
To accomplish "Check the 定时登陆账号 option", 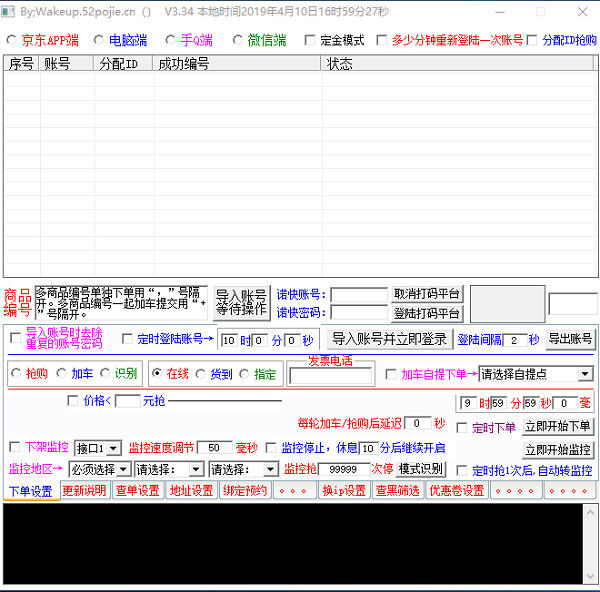I will click(126, 339).
